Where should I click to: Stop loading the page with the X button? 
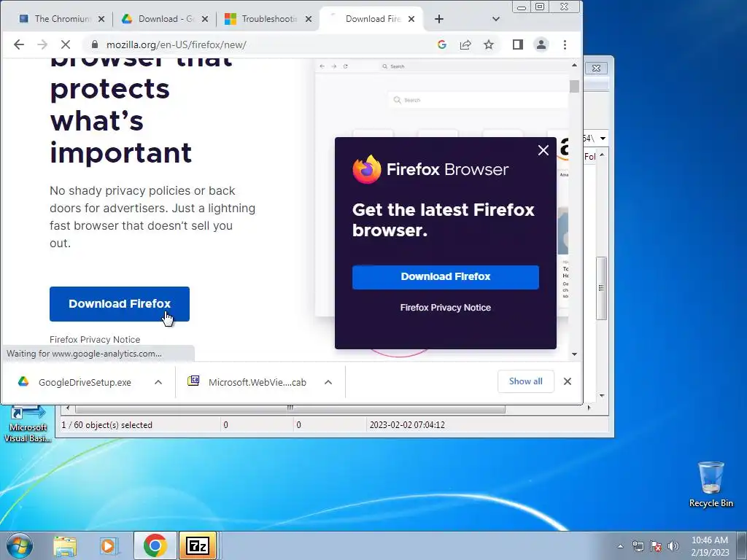[66, 44]
